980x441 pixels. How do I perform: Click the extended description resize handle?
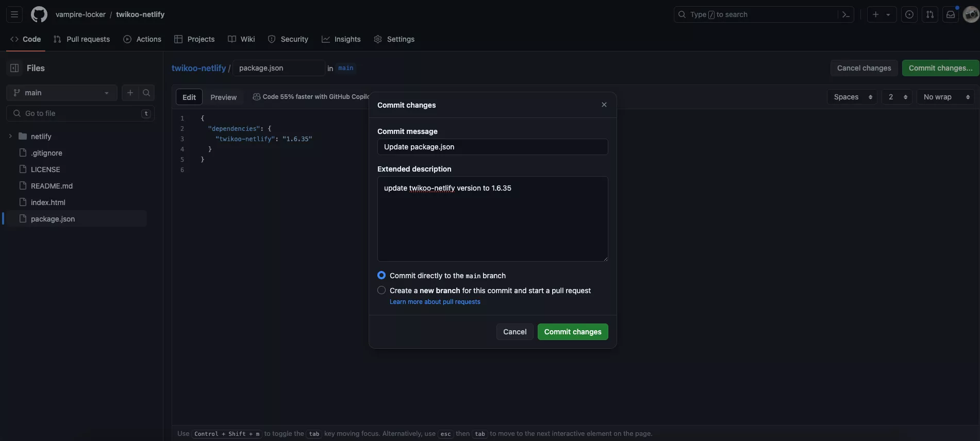(x=605, y=259)
